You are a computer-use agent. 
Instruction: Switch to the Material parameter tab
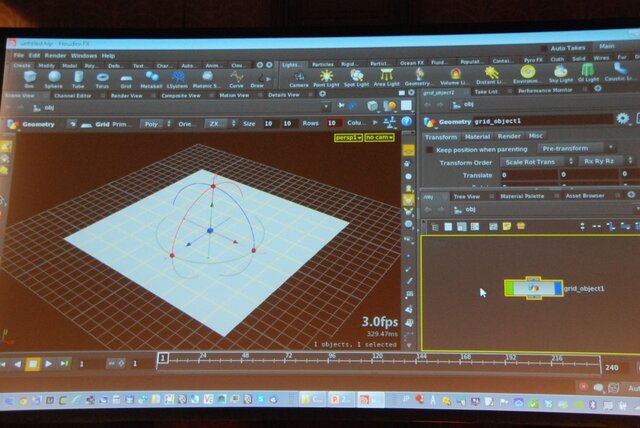pos(477,137)
